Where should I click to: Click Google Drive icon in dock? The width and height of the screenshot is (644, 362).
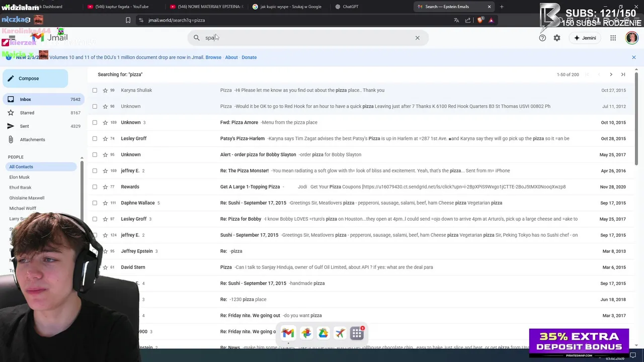point(323,333)
